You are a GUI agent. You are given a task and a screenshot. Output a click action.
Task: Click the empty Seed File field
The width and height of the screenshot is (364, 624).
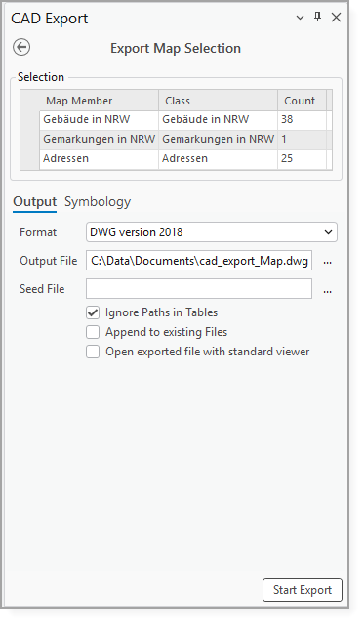(199, 289)
